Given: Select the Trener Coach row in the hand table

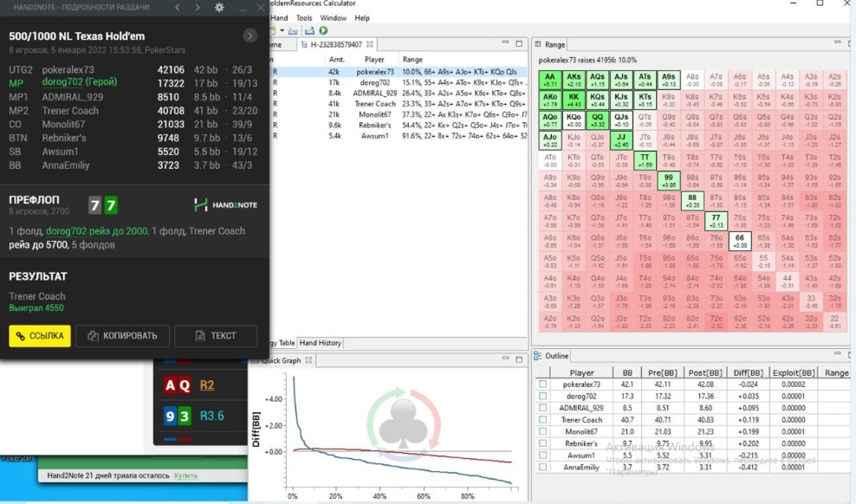Looking at the screenshot, I should tap(399, 104).
